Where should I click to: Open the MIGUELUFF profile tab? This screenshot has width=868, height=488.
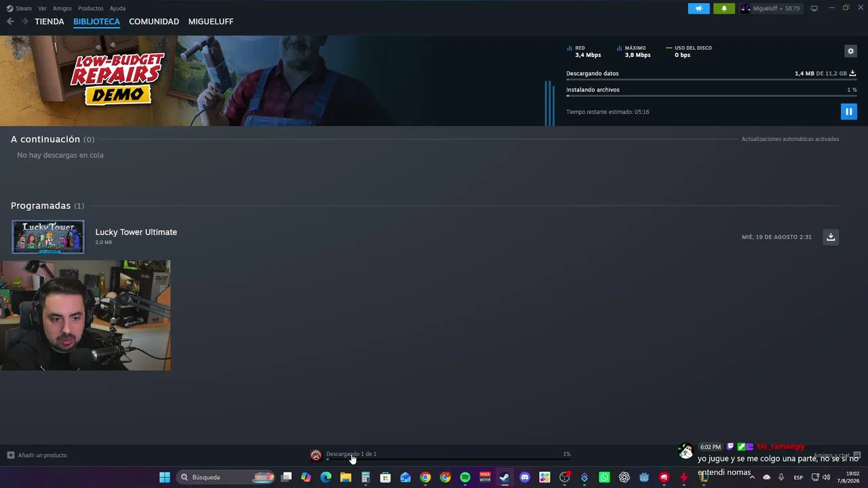(x=211, y=22)
